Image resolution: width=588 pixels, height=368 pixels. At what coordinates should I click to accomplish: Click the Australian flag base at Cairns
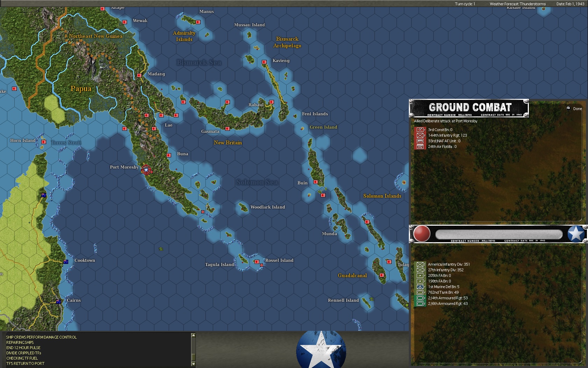[58, 301]
